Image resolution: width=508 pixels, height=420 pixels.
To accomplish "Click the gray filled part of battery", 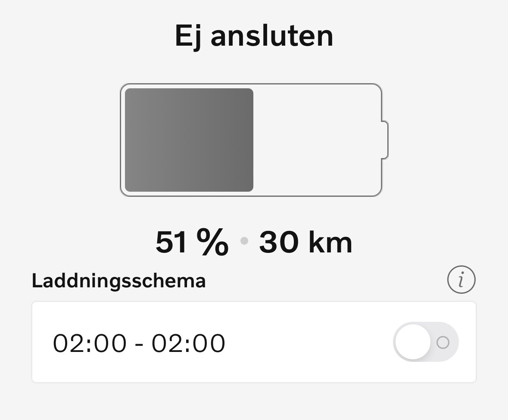I will click(189, 140).
